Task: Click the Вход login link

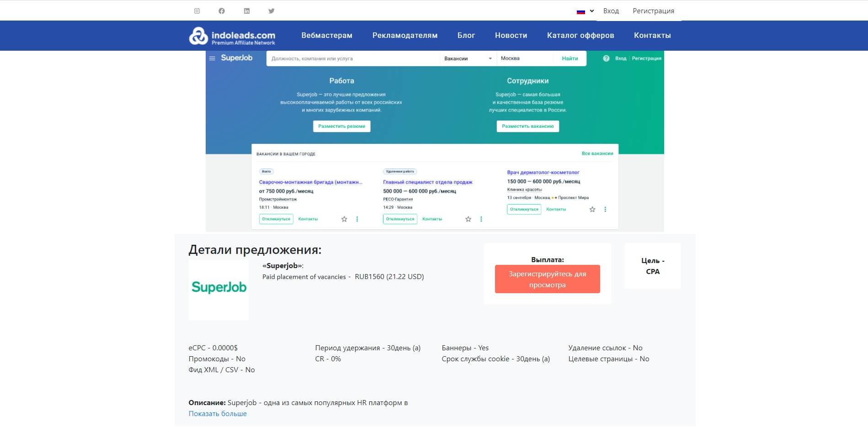Action: 611,11
